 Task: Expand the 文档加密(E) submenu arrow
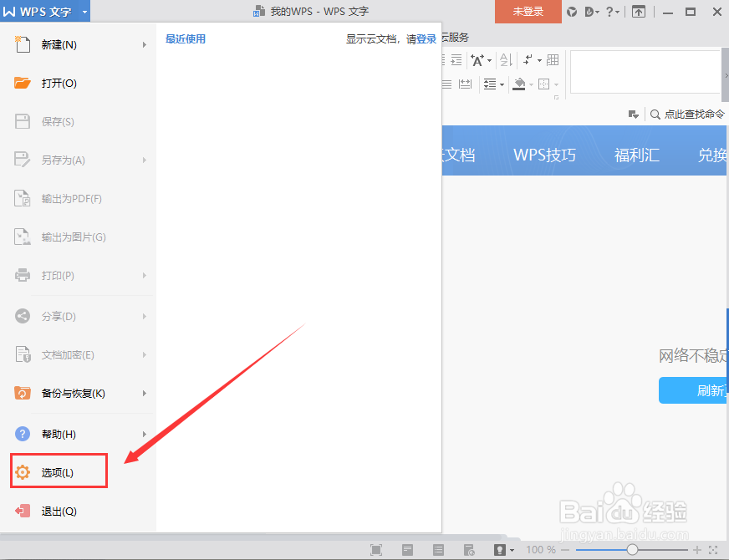click(145, 354)
